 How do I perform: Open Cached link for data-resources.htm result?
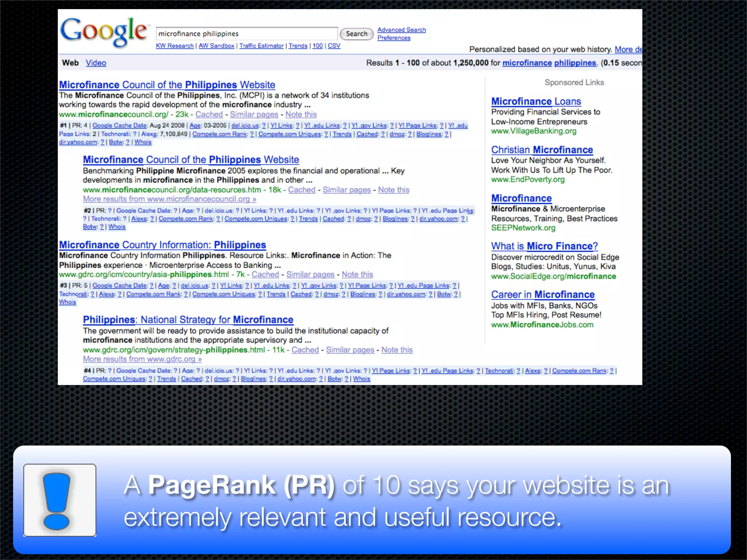coord(302,190)
